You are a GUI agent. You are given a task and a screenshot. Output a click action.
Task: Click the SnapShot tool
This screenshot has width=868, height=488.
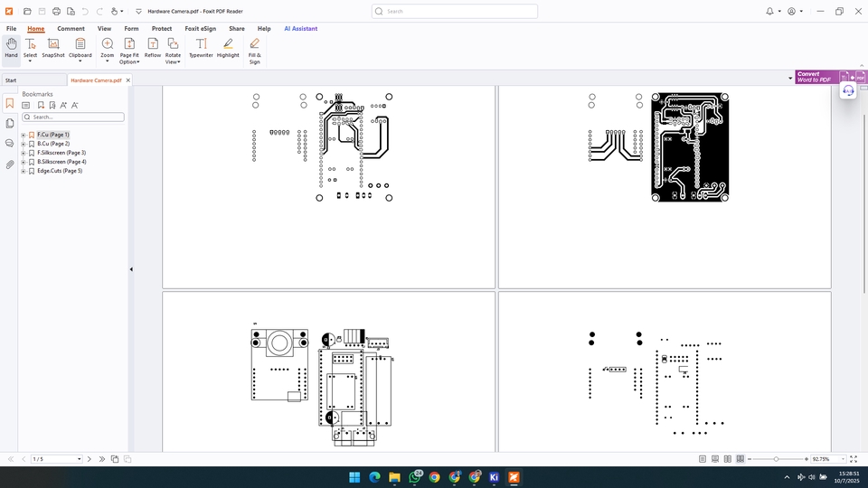pyautogui.click(x=53, y=48)
